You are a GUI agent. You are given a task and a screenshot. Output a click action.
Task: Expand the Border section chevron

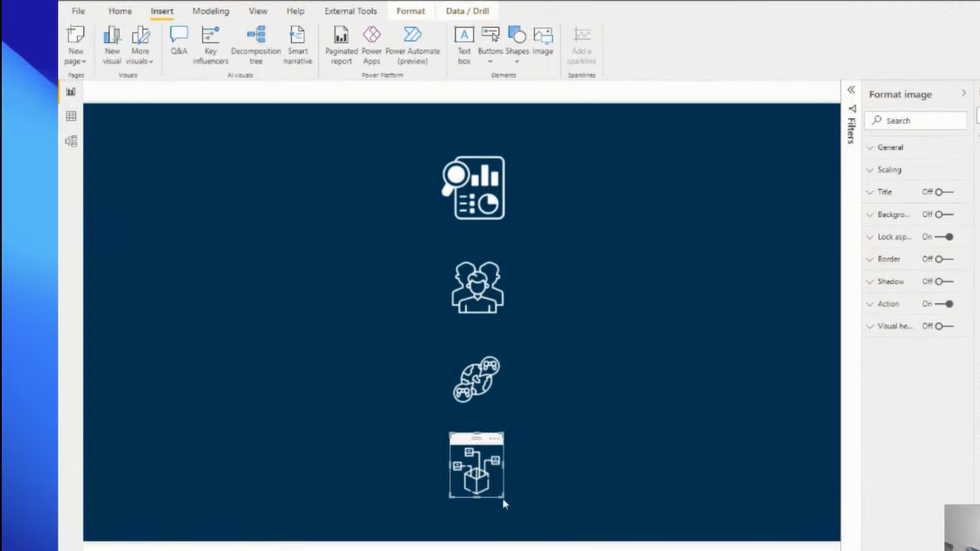tap(870, 259)
